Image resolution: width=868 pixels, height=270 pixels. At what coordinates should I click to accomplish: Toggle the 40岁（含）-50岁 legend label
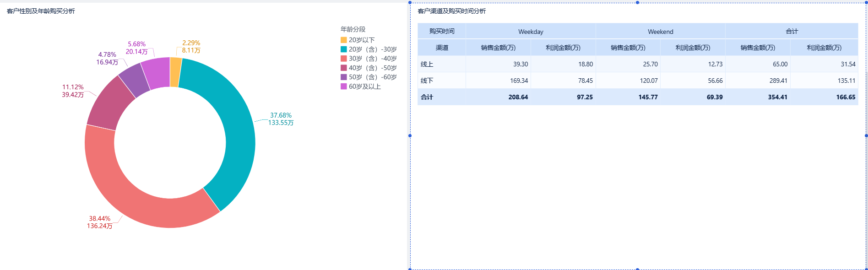[x=372, y=68]
